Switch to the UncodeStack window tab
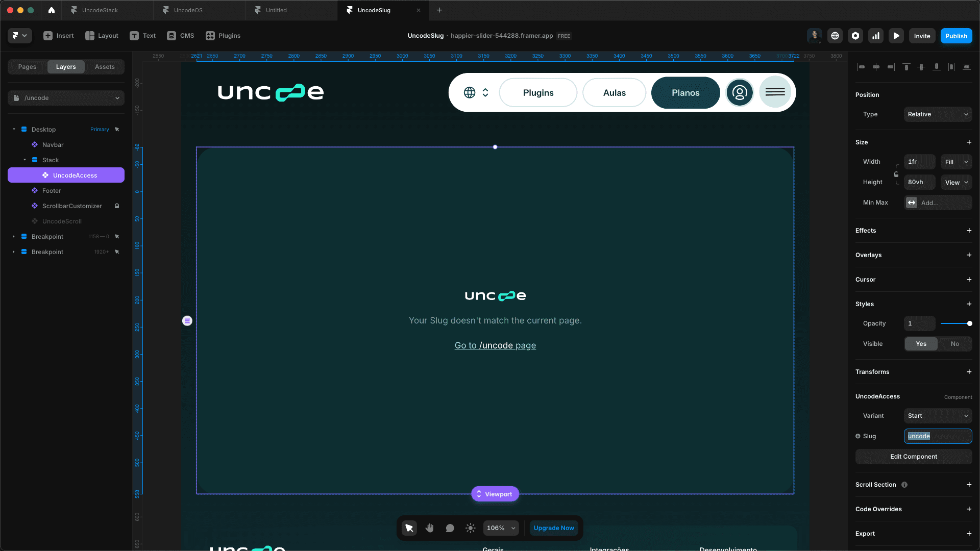The height and width of the screenshot is (551, 980). 107,10
